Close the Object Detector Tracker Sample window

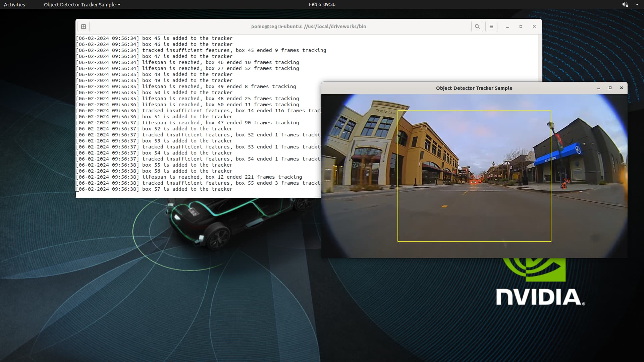pos(622,88)
